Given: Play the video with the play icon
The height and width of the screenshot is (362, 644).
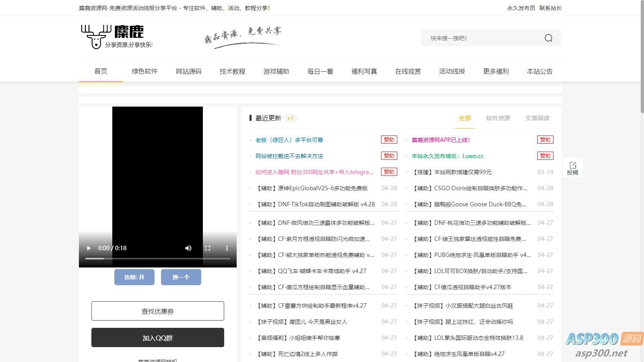Looking at the screenshot, I should pos(89,248).
